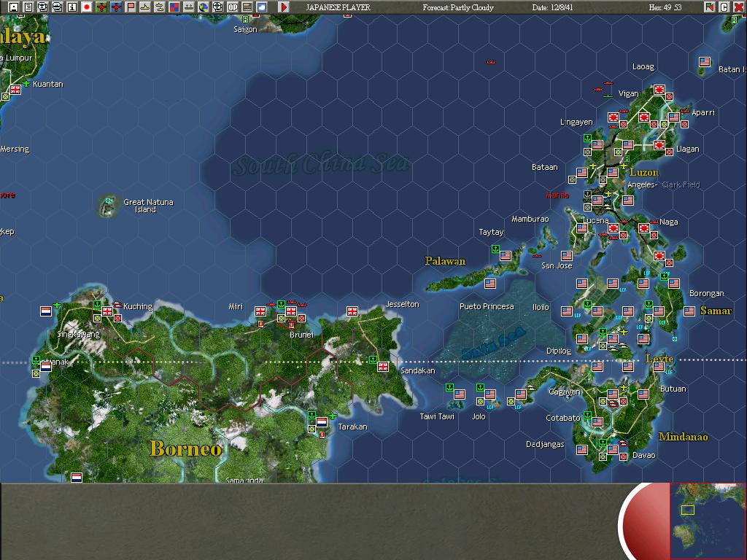Click the cloud weather toolbar icon
Viewport: 747px width, 560px height.
tap(262, 7)
